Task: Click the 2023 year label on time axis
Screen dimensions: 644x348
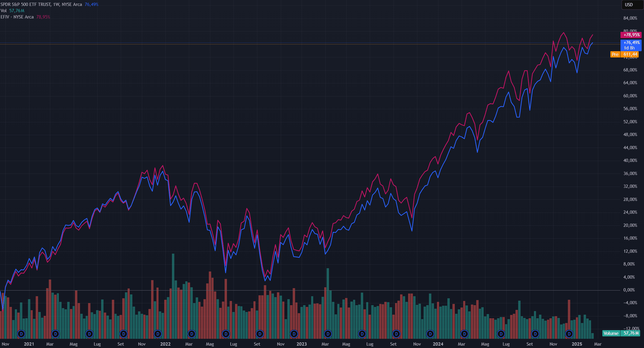Action: (x=302, y=344)
